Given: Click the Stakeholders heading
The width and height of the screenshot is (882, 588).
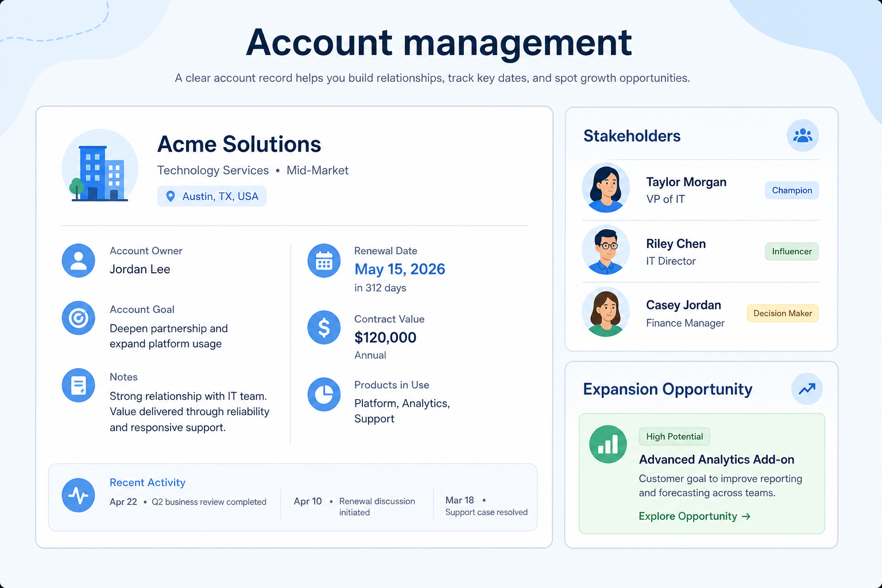Looking at the screenshot, I should pos(632,136).
